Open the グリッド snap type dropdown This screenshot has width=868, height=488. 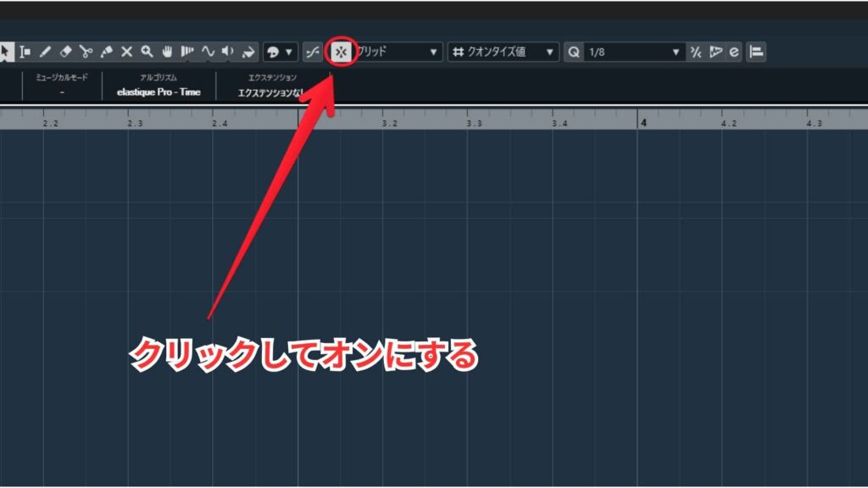click(398, 52)
